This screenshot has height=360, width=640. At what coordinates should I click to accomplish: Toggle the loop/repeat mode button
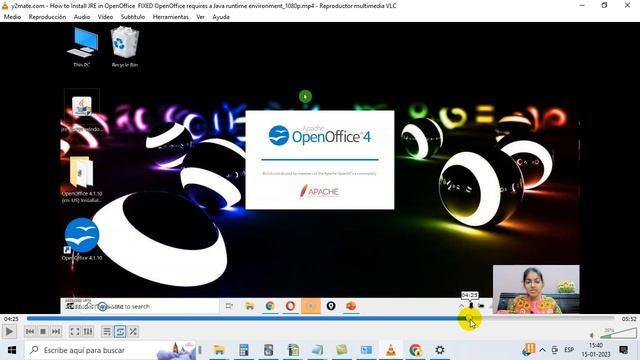point(120,332)
